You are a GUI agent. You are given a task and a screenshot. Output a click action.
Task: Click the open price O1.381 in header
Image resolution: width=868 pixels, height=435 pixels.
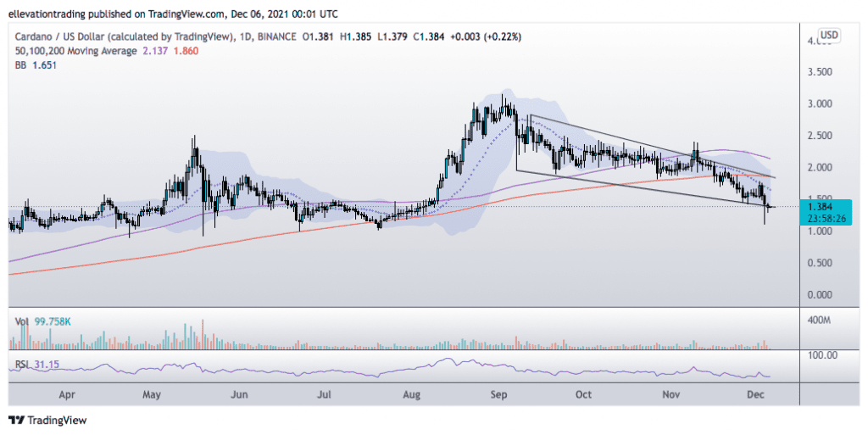tap(318, 37)
